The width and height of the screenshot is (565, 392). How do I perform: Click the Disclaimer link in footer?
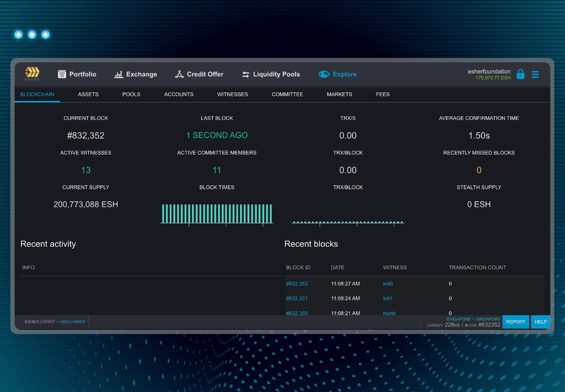click(73, 322)
